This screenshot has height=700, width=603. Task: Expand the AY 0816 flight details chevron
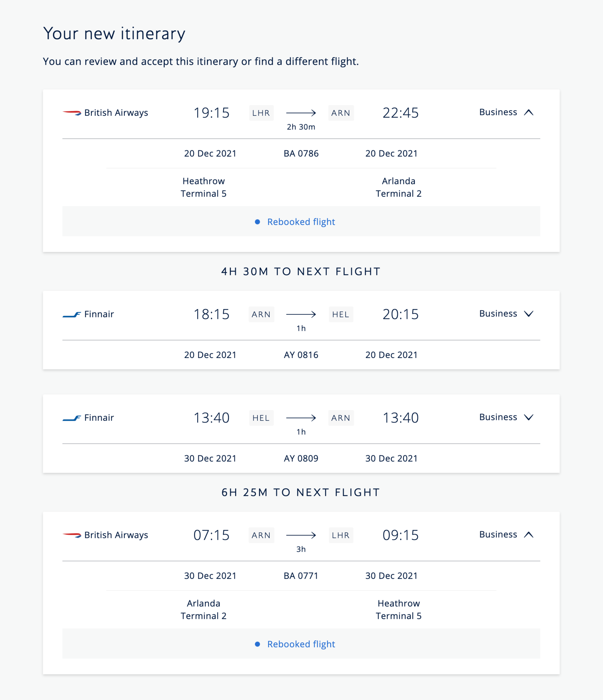click(x=528, y=314)
